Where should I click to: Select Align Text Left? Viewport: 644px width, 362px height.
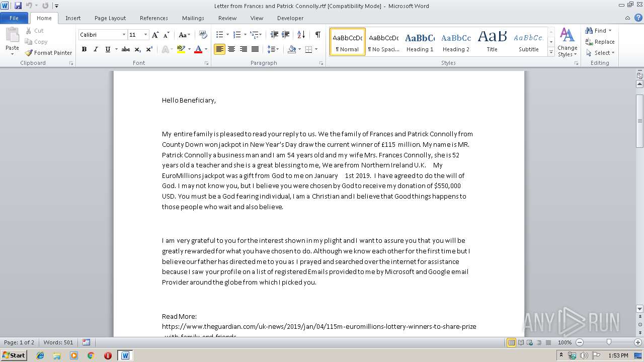pos(219,49)
